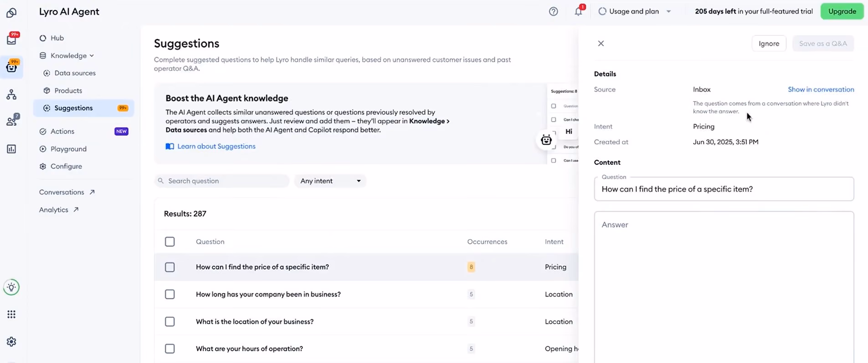Close the suggestion details panel

[x=601, y=43]
